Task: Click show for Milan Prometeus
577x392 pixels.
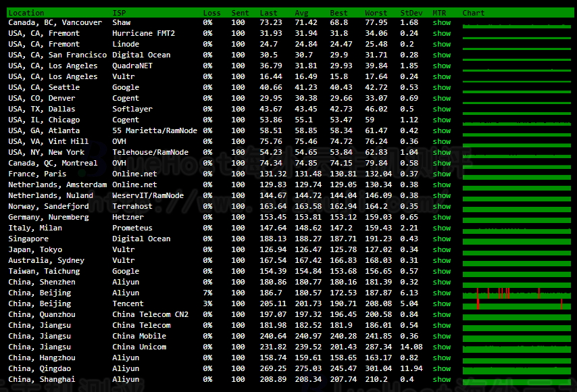Action: click(x=442, y=228)
